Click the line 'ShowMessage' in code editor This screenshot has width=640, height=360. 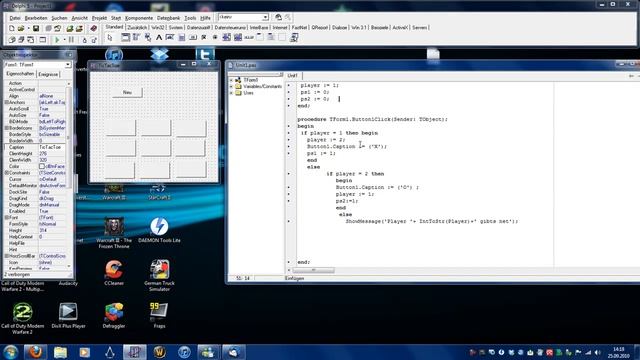click(x=432, y=221)
